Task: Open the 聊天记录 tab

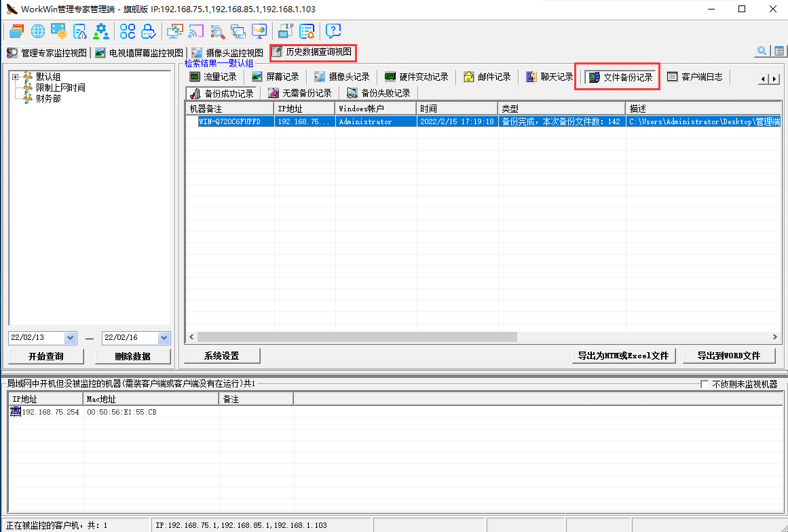Action: [549, 77]
